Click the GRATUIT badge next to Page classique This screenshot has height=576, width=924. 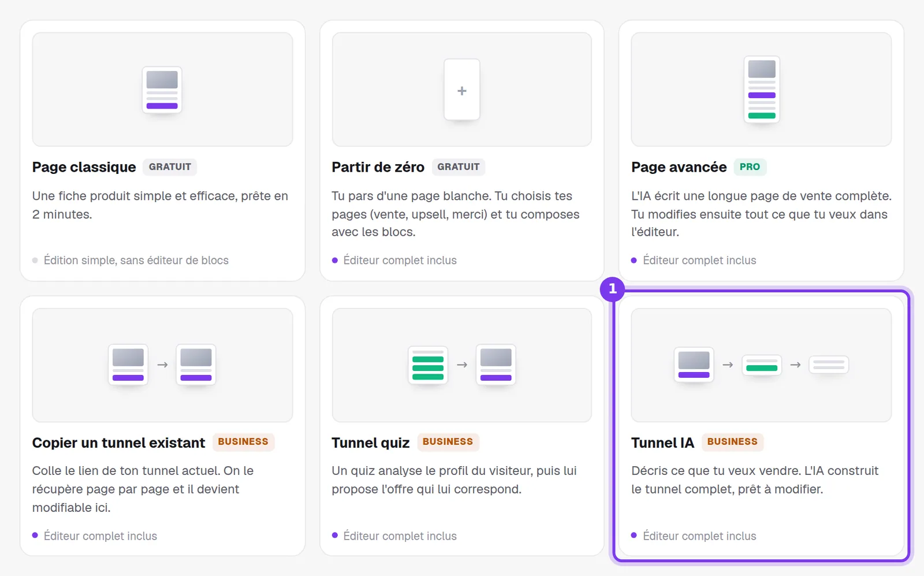click(x=170, y=167)
